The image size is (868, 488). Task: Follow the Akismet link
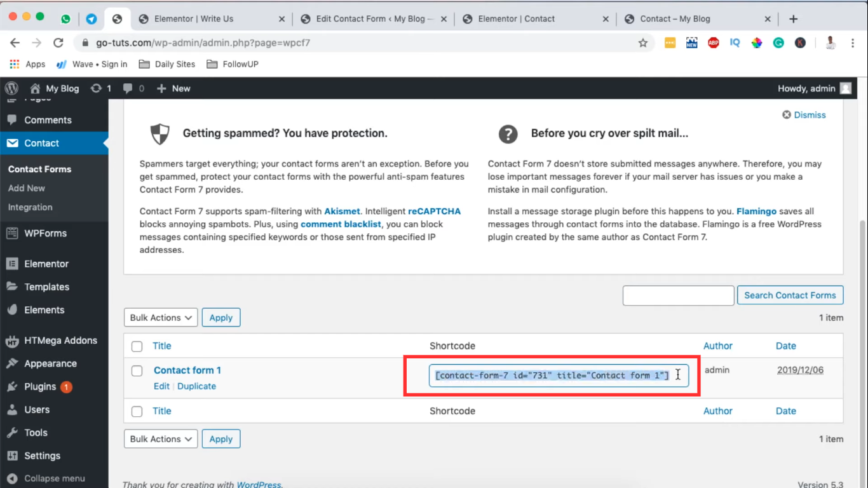(x=342, y=211)
